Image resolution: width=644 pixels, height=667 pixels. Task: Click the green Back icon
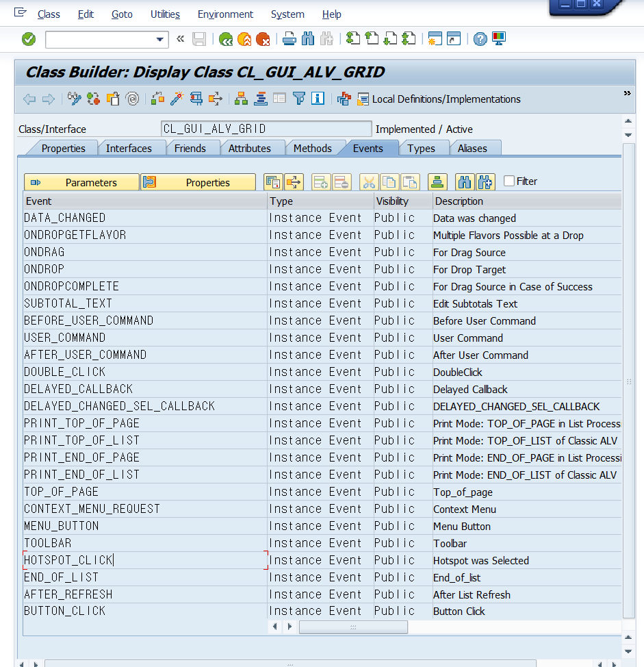click(226, 40)
